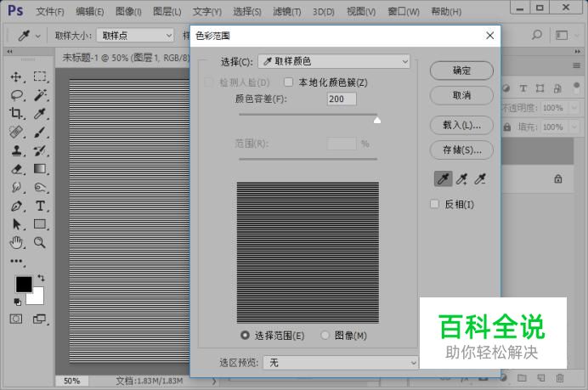
Task: Click the 50% zoom field
Action: coord(72,381)
